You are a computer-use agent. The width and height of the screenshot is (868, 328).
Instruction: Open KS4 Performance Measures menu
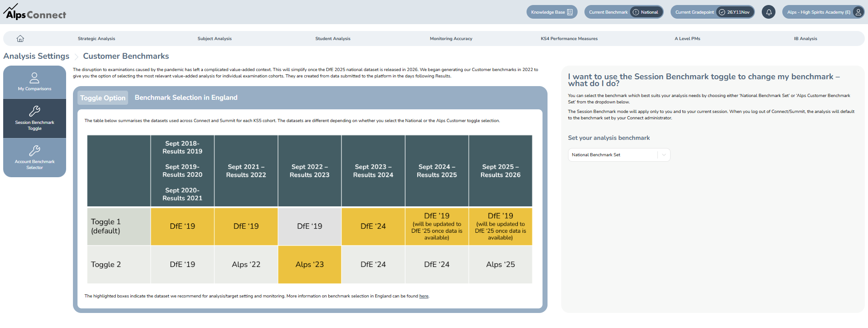click(569, 39)
